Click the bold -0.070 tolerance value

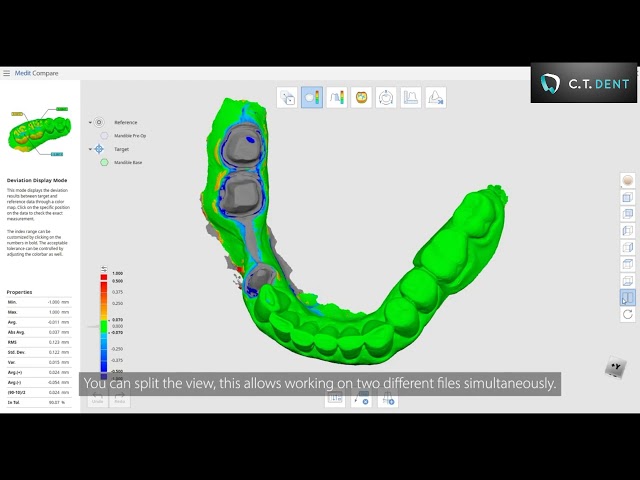(x=117, y=333)
